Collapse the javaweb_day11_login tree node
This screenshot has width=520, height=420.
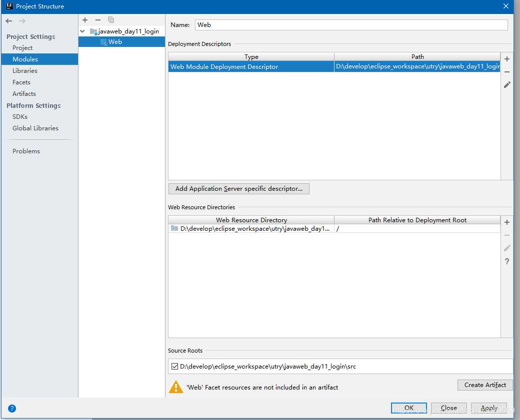coord(82,31)
